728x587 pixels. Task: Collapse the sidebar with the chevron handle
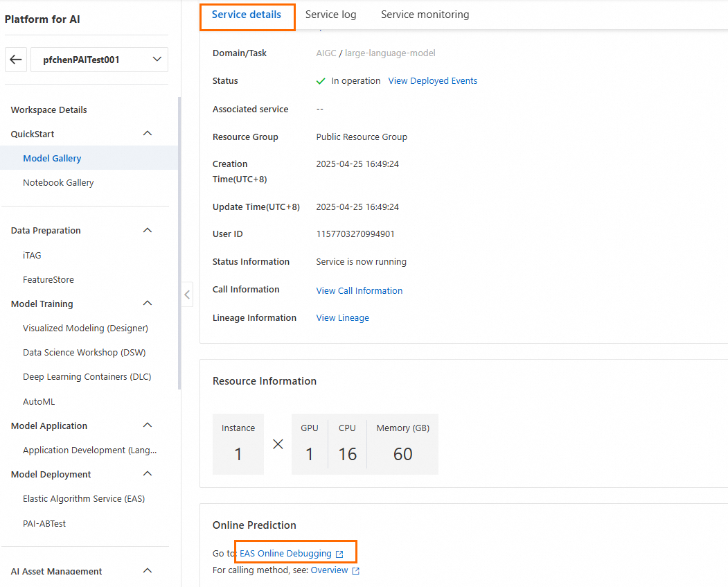click(187, 295)
